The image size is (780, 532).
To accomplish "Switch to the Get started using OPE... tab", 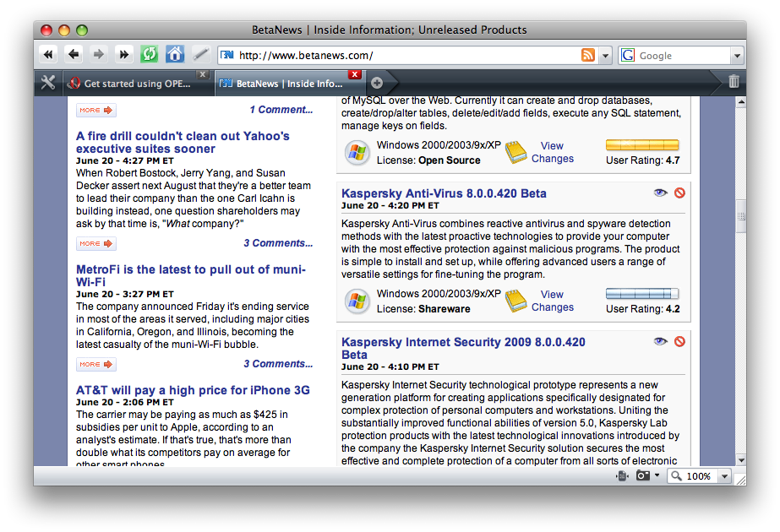I will pos(137,84).
